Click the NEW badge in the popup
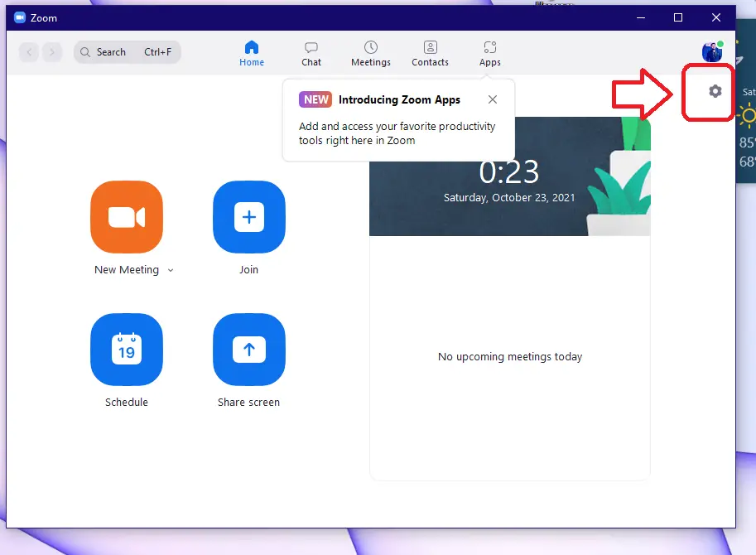 click(x=315, y=99)
